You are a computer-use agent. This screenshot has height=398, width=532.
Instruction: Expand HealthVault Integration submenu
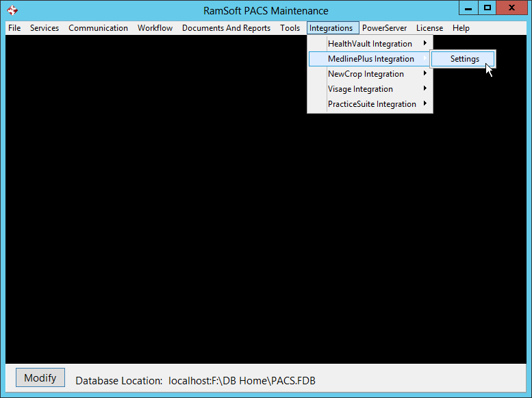tap(370, 44)
